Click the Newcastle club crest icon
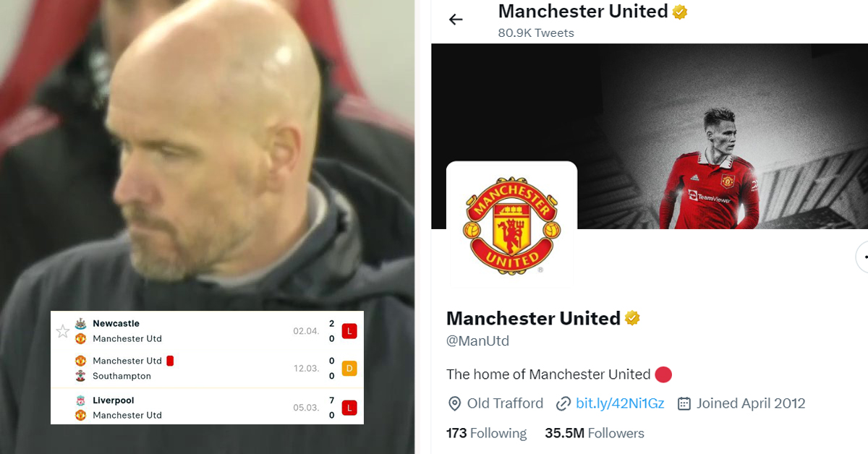The image size is (868, 454). coord(81,323)
